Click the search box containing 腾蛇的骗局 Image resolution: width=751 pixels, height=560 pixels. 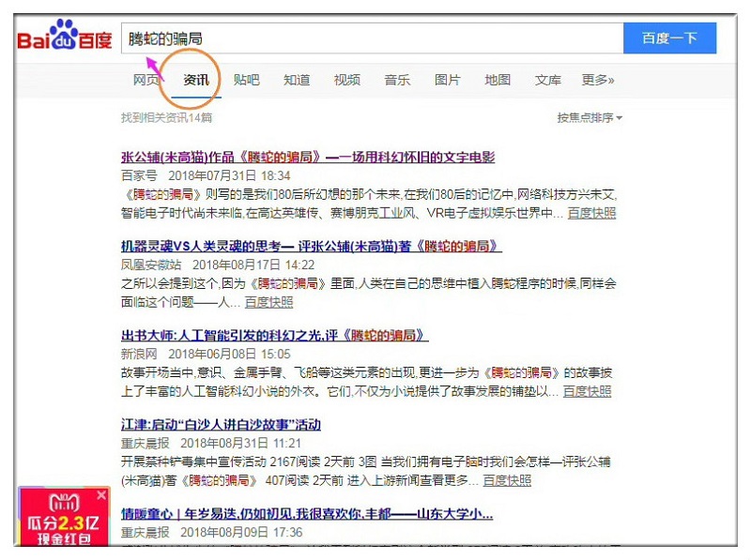(x=372, y=38)
